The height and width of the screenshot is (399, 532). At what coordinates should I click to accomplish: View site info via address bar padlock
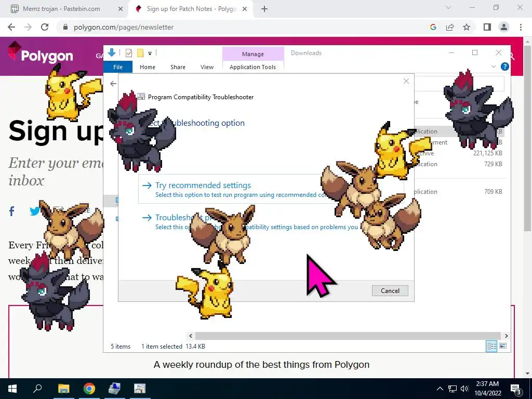pyautogui.click(x=65, y=27)
